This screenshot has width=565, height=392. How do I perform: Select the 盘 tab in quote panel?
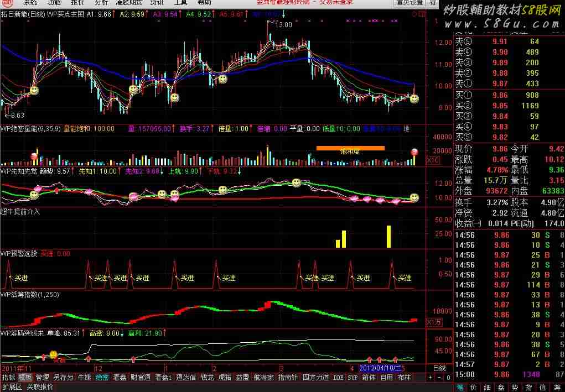[501, 388]
